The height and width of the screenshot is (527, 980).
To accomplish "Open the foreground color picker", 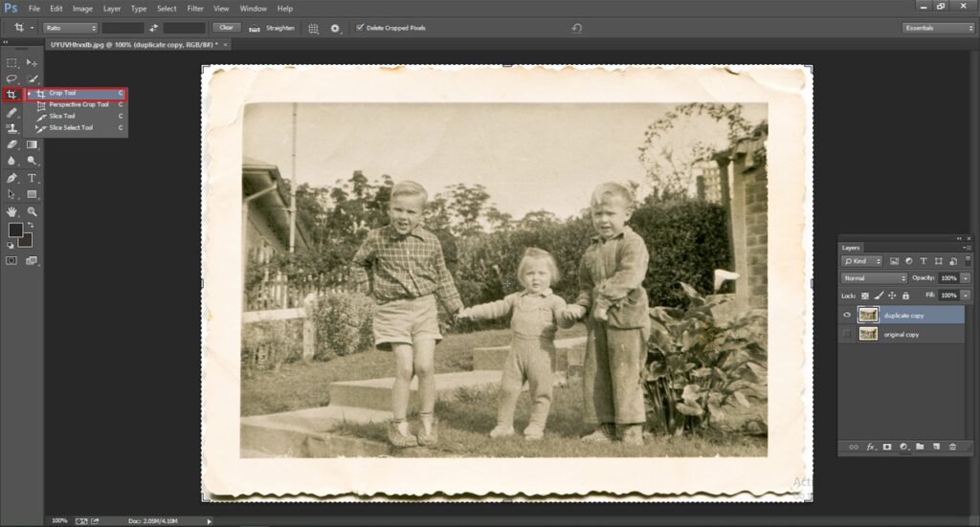I will point(15,230).
